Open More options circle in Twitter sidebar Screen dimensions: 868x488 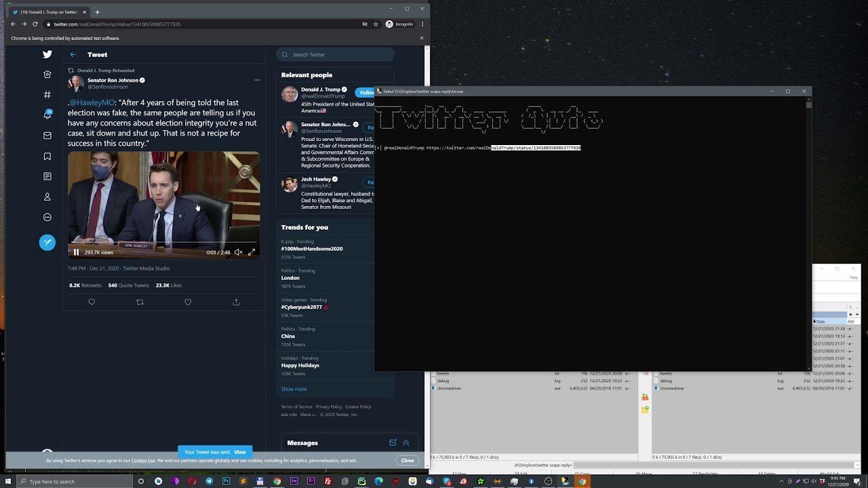point(47,217)
